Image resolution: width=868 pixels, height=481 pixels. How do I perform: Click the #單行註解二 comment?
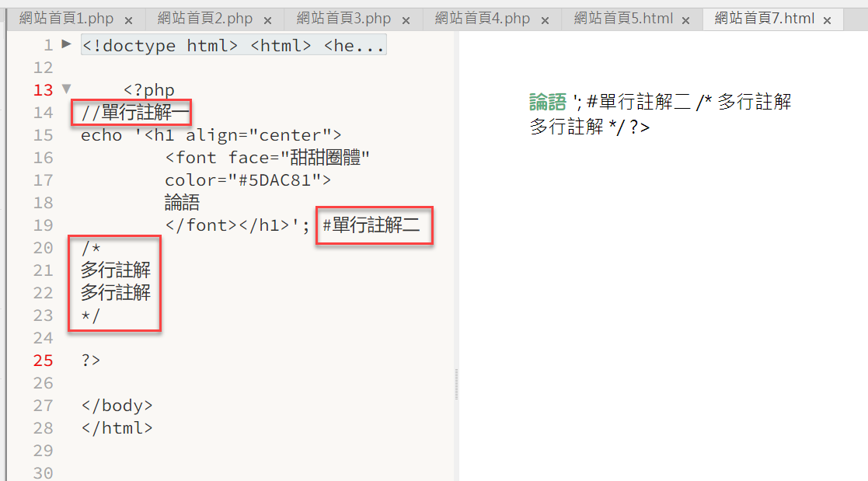[x=371, y=225]
